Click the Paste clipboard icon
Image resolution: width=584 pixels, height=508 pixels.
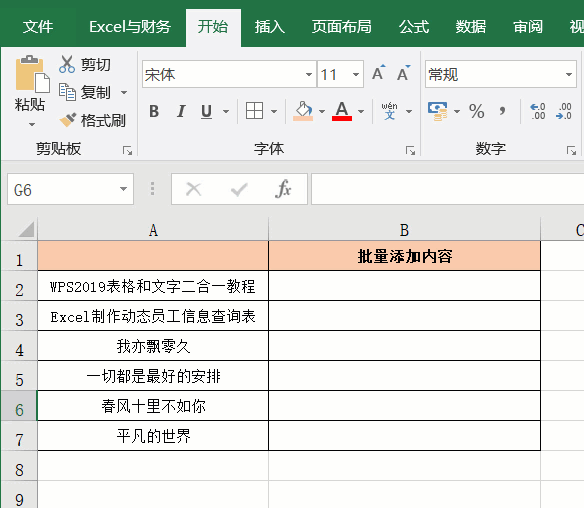coord(31,74)
